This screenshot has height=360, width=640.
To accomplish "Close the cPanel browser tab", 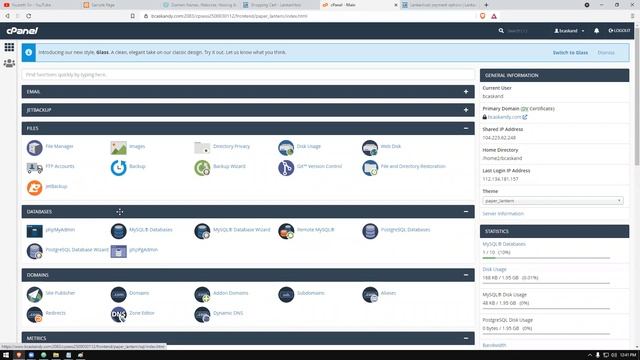I will pos(396,5).
